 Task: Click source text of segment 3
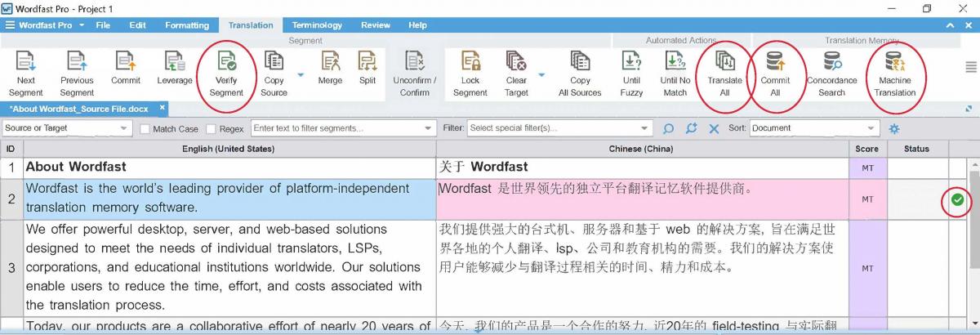(x=224, y=267)
